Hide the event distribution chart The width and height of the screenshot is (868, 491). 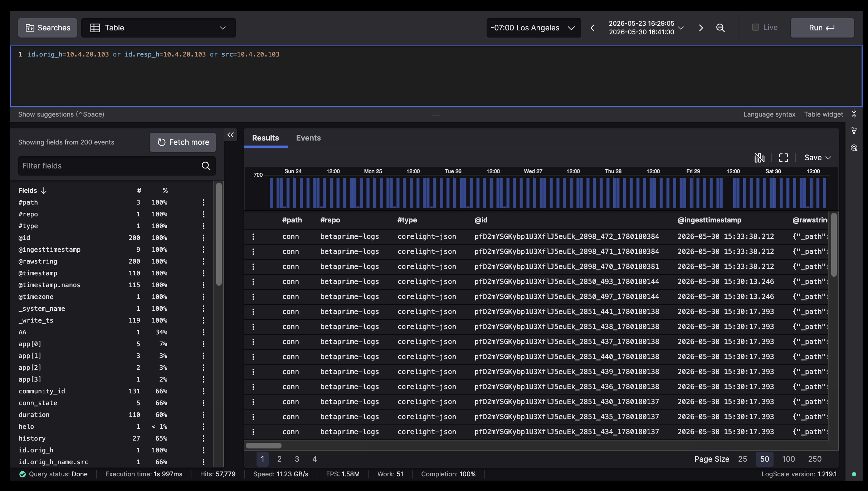759,158
